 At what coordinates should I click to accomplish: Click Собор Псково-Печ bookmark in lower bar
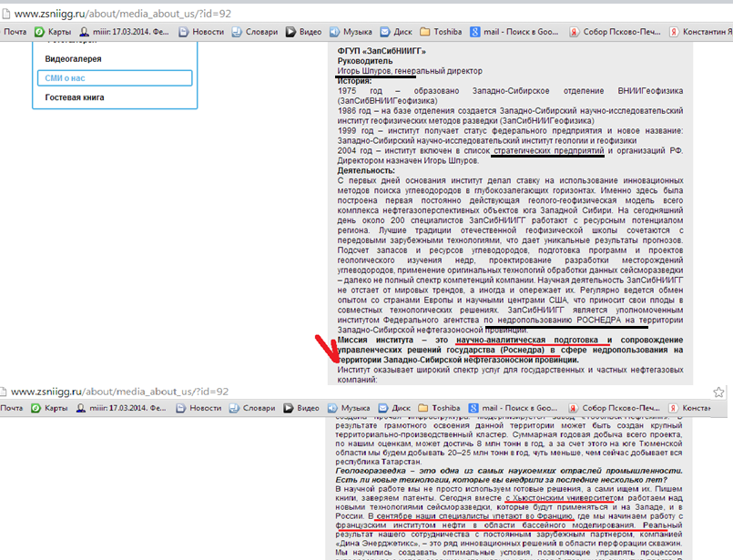(x=615, y=408)
